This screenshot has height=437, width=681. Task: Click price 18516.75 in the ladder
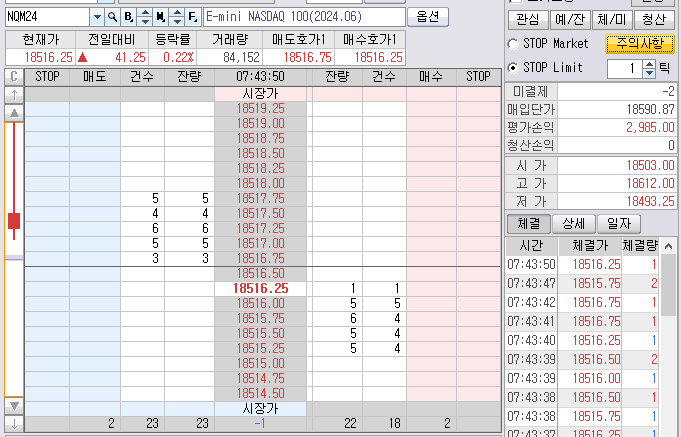point(260,258)
